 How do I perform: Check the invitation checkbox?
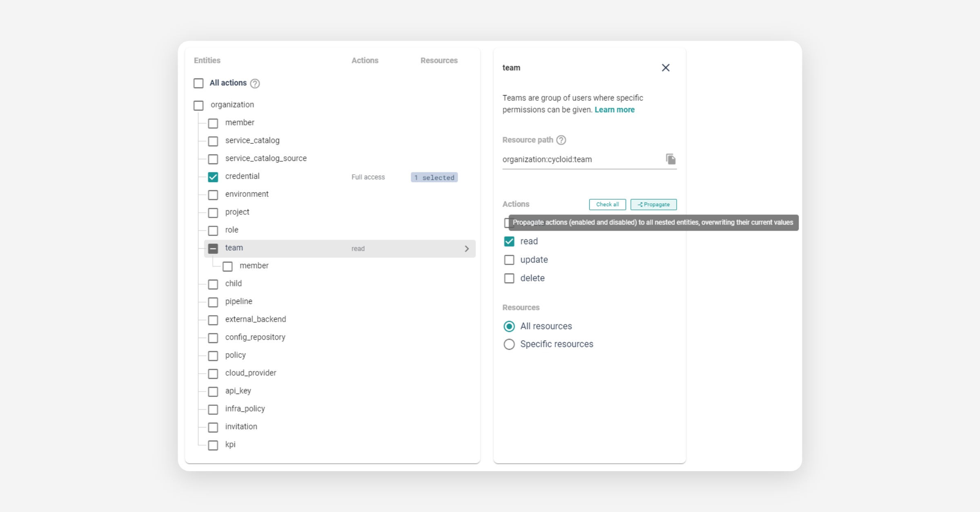point(213,427)
